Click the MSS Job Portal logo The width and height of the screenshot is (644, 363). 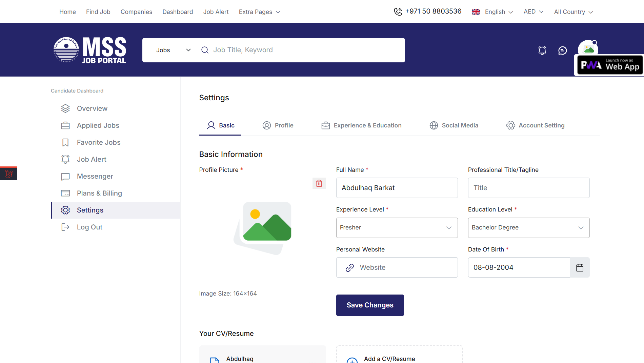[x=90, y=50]
